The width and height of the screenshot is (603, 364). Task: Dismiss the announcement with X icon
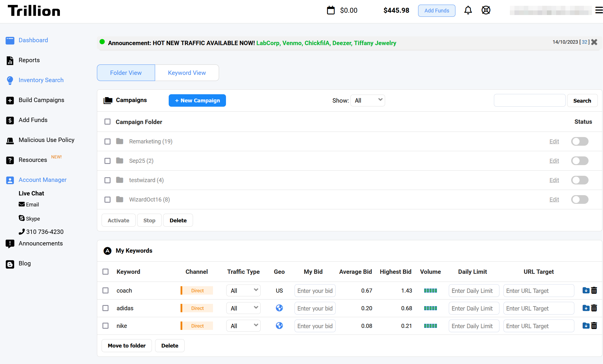coord(594,42)
